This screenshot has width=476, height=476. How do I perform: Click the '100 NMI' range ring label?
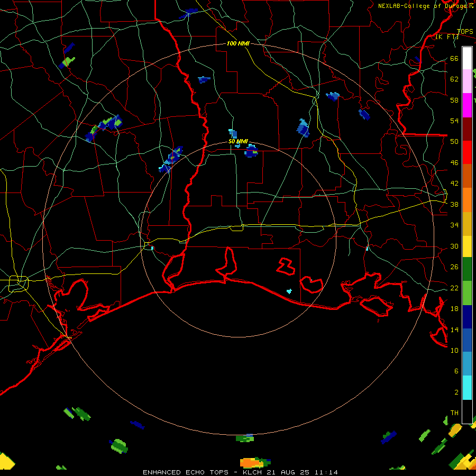click(238, 44)
